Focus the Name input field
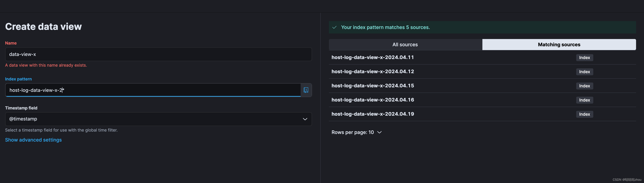This screenshot has height=183, width=644. pos(158,54)
